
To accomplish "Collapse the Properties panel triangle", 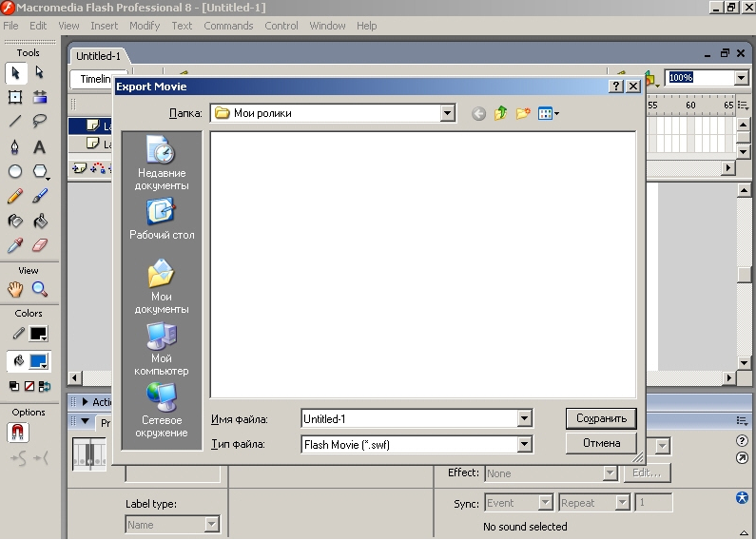I will click(86, 421).
